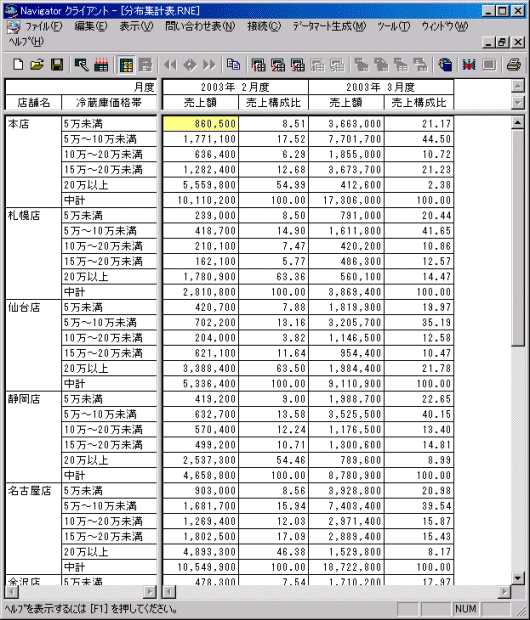This screenshot has width=530, height=620.
Task: Click the main vertical scrollbar thumb
Action: [518, 238]
